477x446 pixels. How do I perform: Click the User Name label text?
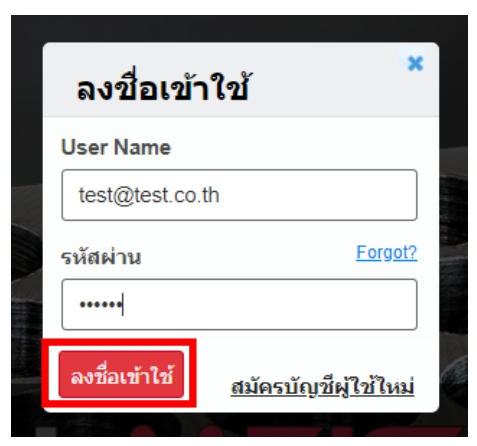coord(116,147)
